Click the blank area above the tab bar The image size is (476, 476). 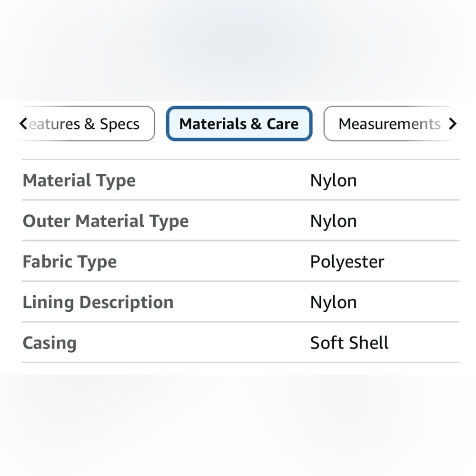tap(238, 52)
